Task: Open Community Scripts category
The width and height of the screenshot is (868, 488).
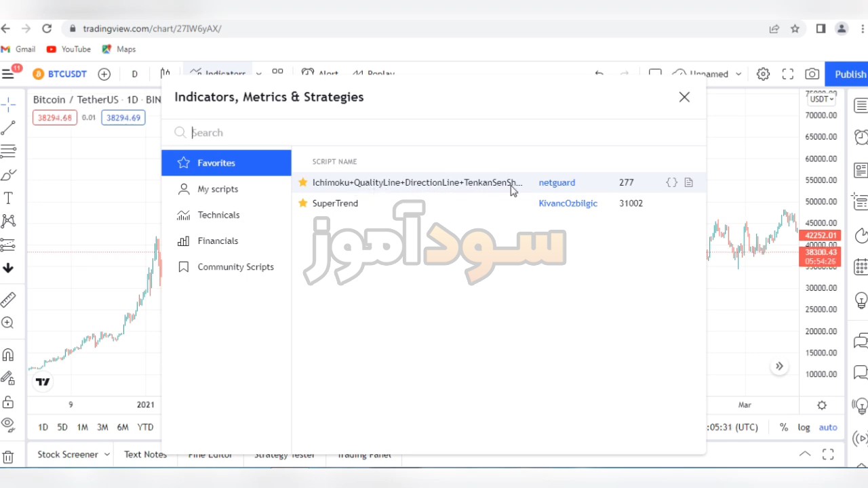Action: (x=226, y=266)
